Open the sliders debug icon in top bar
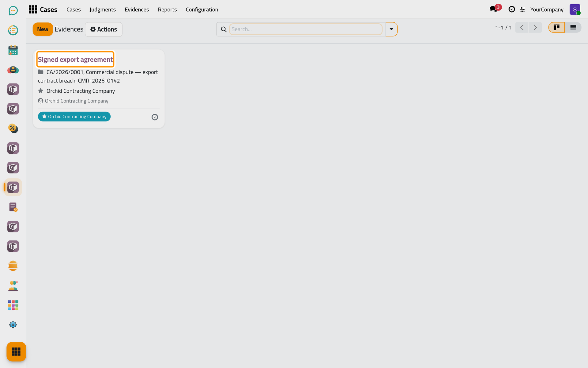Viewport: 588px width, 368px height. pos(523,10)
